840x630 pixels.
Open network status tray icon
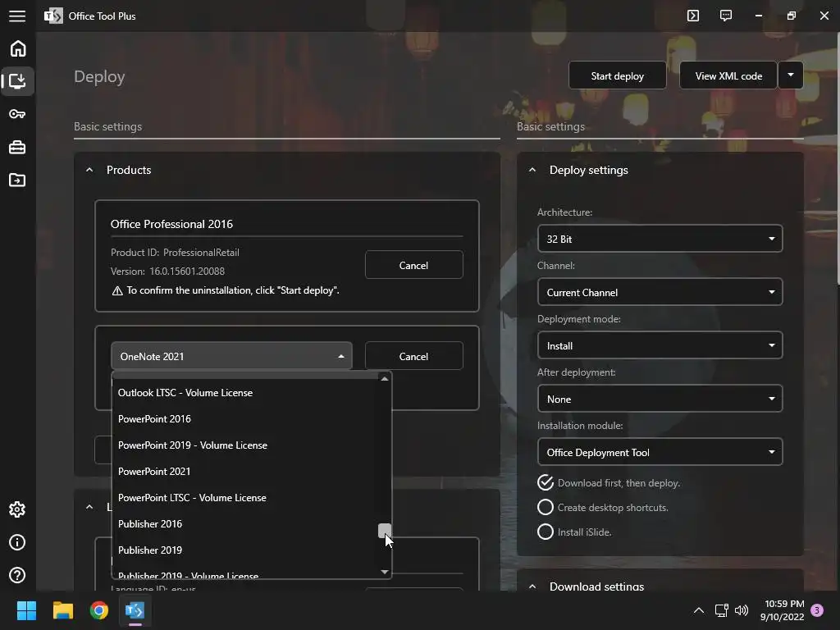(721, 610)
